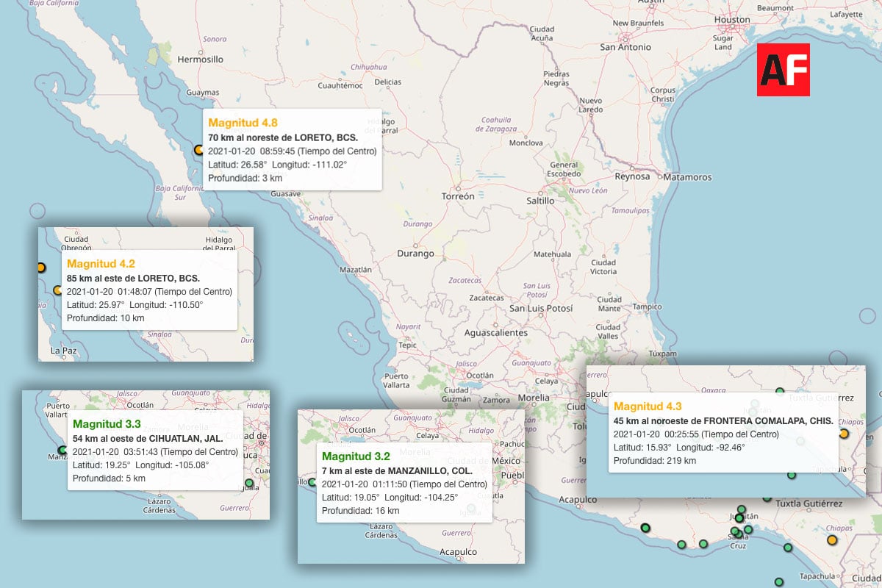Click the Magnitud 4.3 heading
This screenshot has height=588, width=882.
(x=648, y=406)
